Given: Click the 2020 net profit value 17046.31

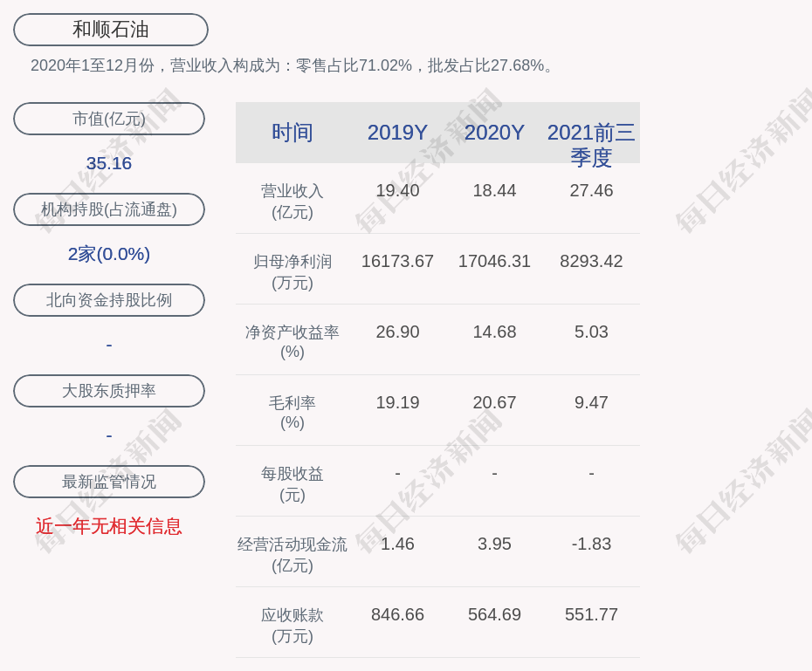Looking at the screenshot, I should pyautogui.click(x=494, y=261).
